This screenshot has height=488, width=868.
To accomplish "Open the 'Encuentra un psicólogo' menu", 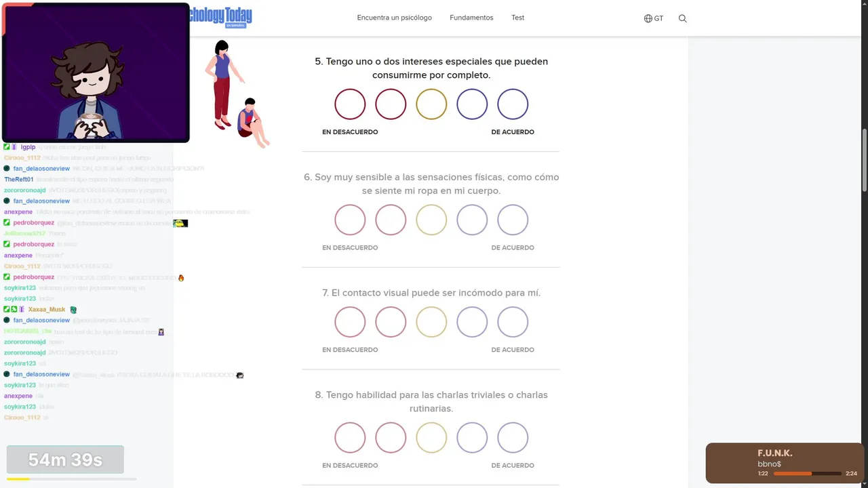I will [394, 18].
